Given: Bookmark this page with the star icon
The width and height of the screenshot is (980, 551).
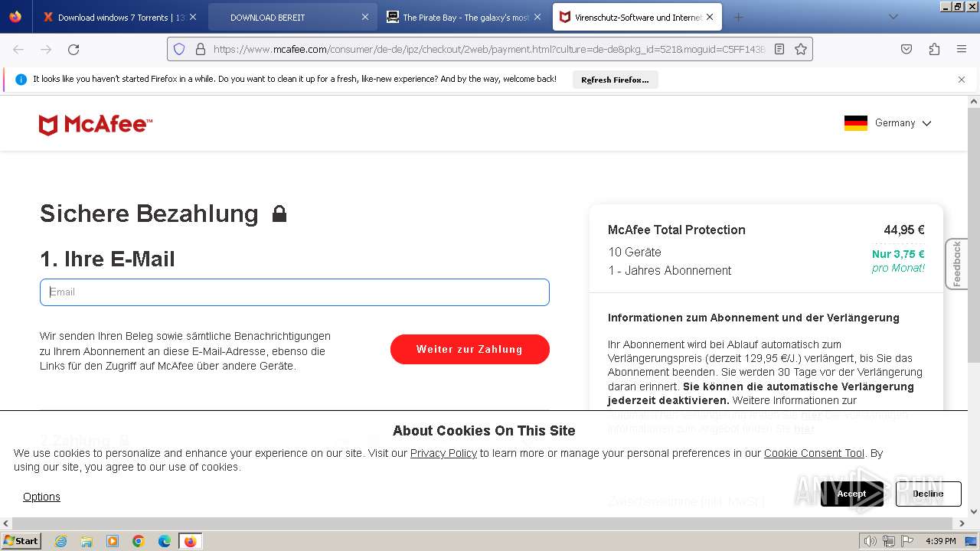Looking at the screenshot, I should point(801,49).
